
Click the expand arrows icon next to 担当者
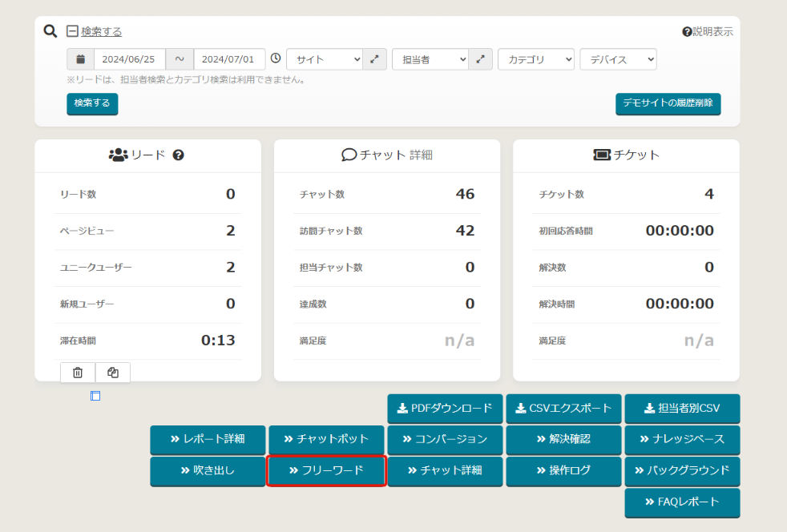coord(481,59)
